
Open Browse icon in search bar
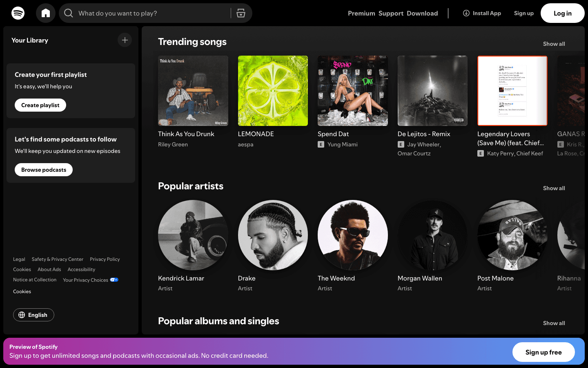(x=241, y=13)
